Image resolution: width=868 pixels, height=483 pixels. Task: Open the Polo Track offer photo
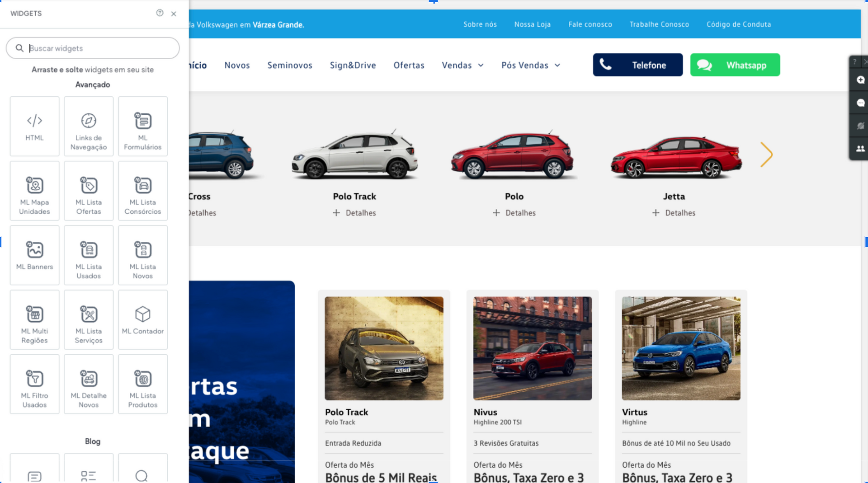[x=384, y=348]
